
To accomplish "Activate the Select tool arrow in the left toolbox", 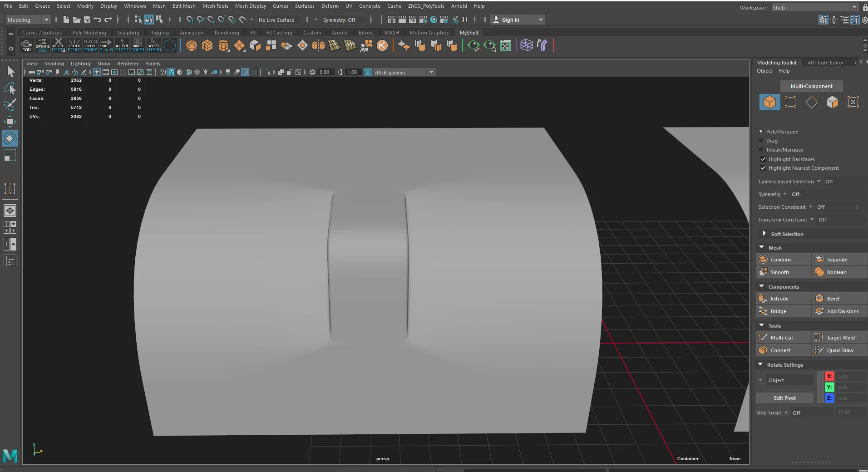I will [x=10, y=71].
